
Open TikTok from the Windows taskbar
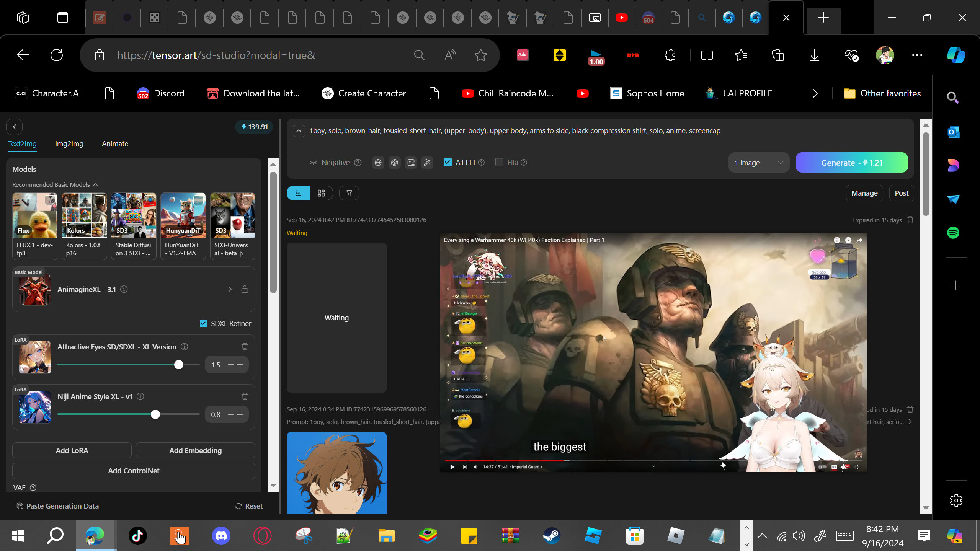[x=138, y=536]
